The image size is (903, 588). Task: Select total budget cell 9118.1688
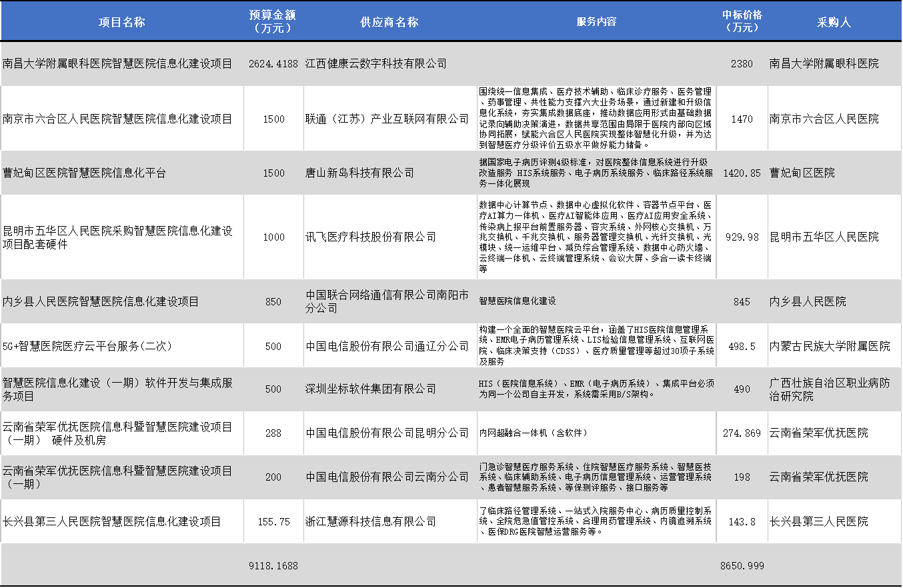(273, 566)
